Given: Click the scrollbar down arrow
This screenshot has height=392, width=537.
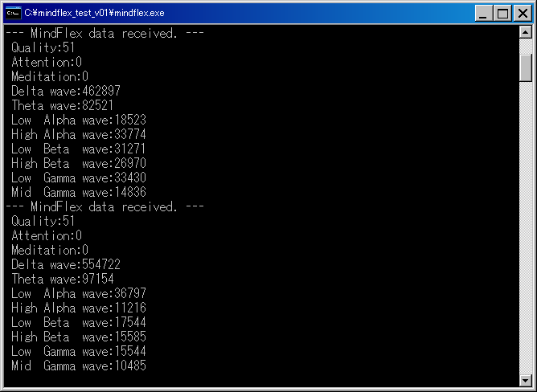Looking at the screenshot, I should click(x=526, y=380).
